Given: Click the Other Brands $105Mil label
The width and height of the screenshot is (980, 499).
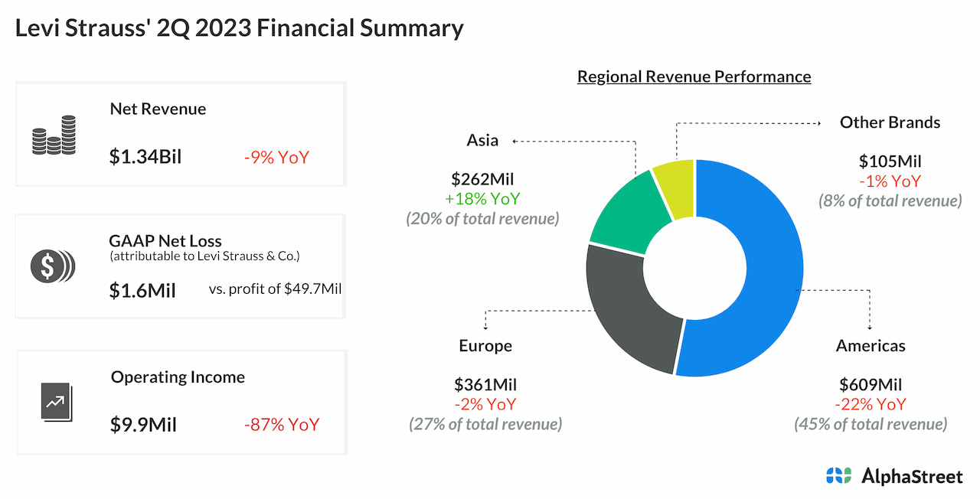Looking at the screenshot, I should point(890,161).
